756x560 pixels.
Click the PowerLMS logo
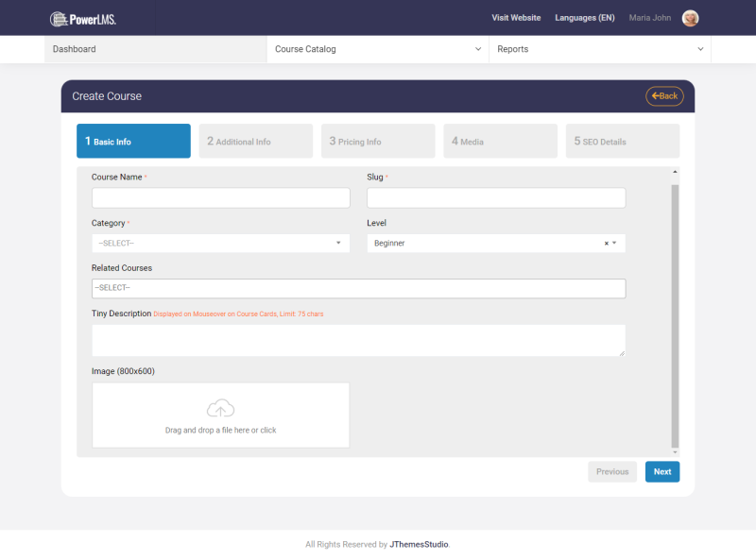(83, 19)
